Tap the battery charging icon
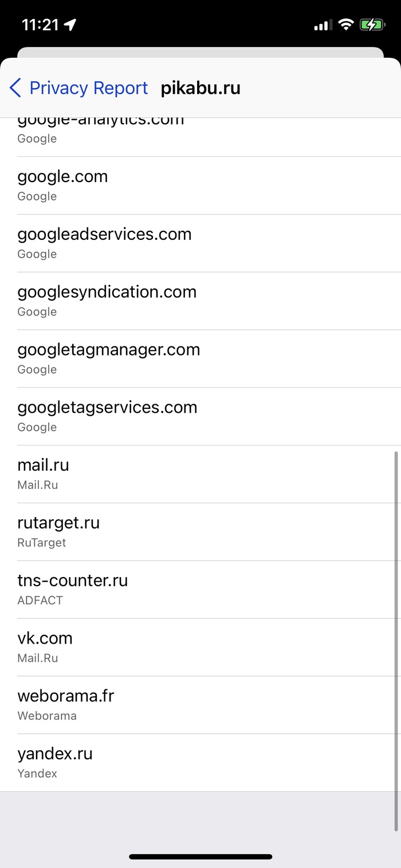 (x=372, y=25)
